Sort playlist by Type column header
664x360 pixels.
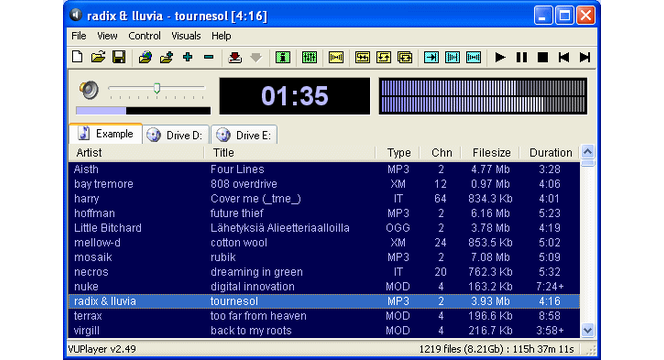[398, 152]
